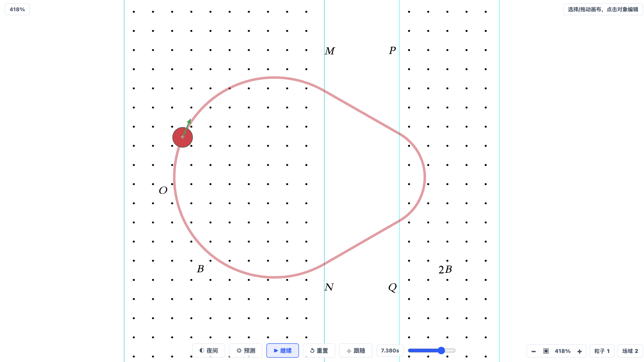The image size is (644, 362).
Task: Click the label N
Action: click(x=329, y=287)
